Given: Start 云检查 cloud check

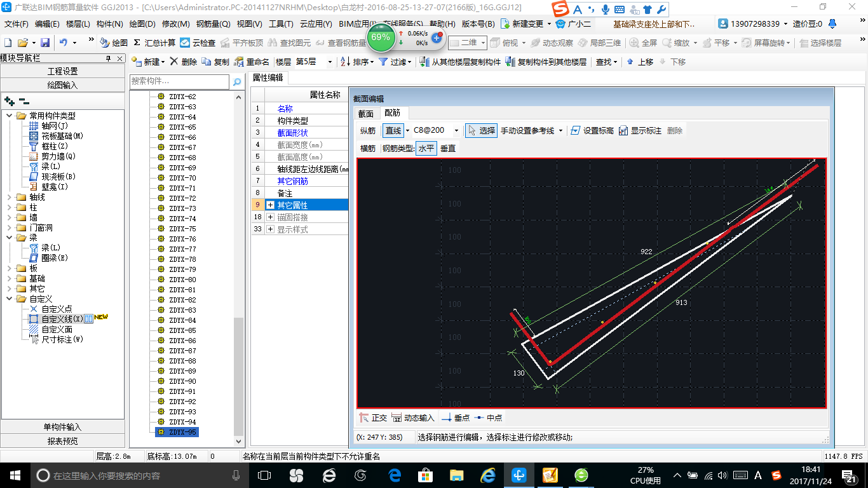Looking at the screenshot, I should click(198, 43).
